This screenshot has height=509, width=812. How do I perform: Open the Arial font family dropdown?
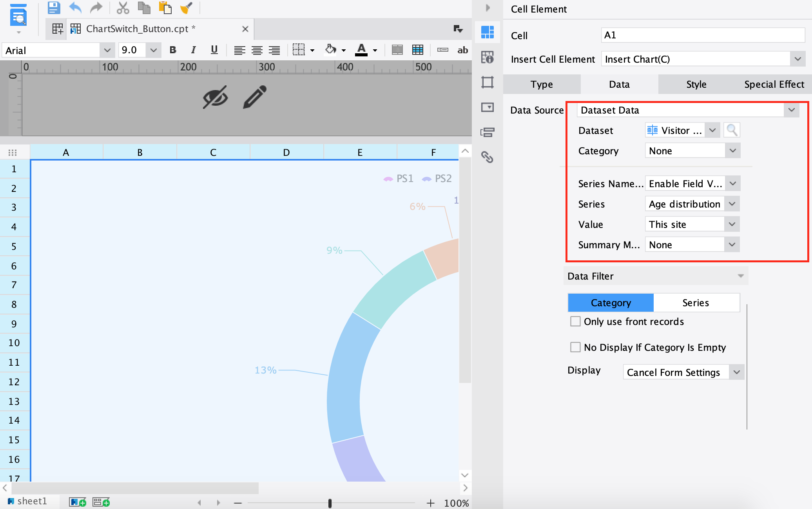pyautogui.click(x=107, y=50)
